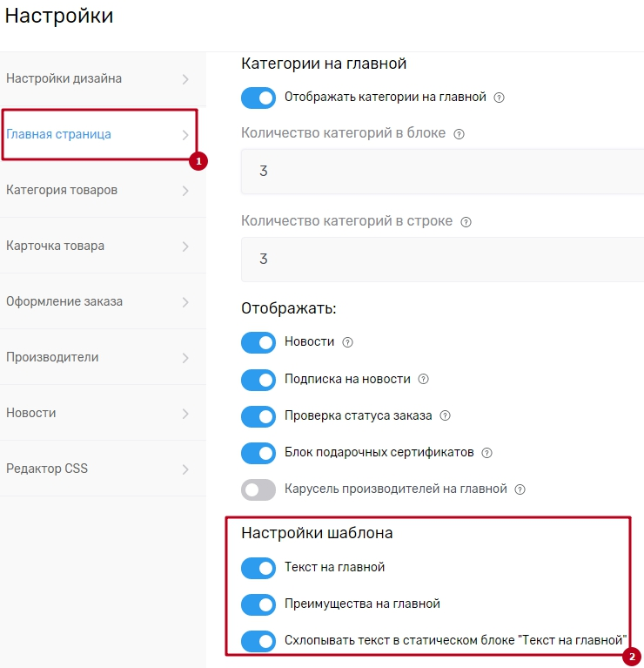Enable 'Карусель производителей на главной' switch
Viewport: 644px width, 668px height.
[x=258, y=489]
